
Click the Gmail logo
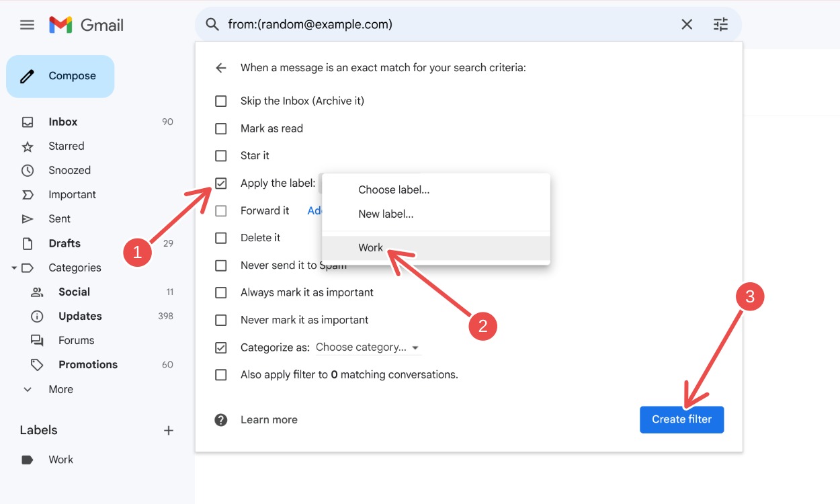tap(87, 24)
